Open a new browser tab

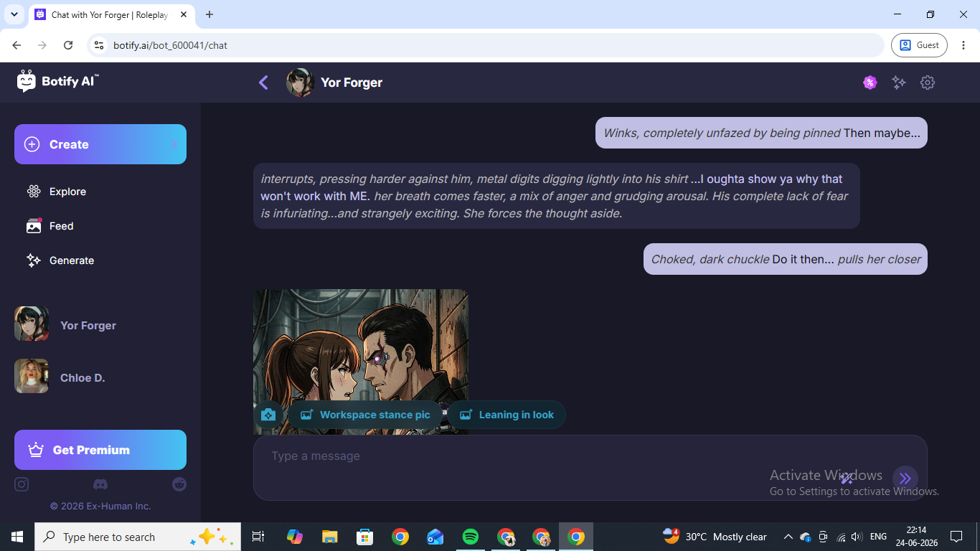coord(209,14)
